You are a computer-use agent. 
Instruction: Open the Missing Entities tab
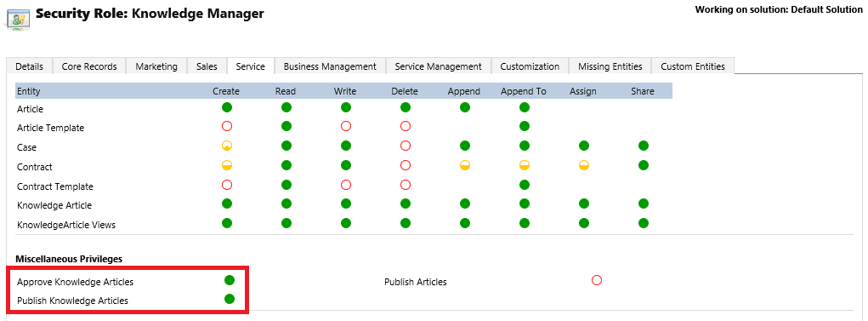coord(610,66)
